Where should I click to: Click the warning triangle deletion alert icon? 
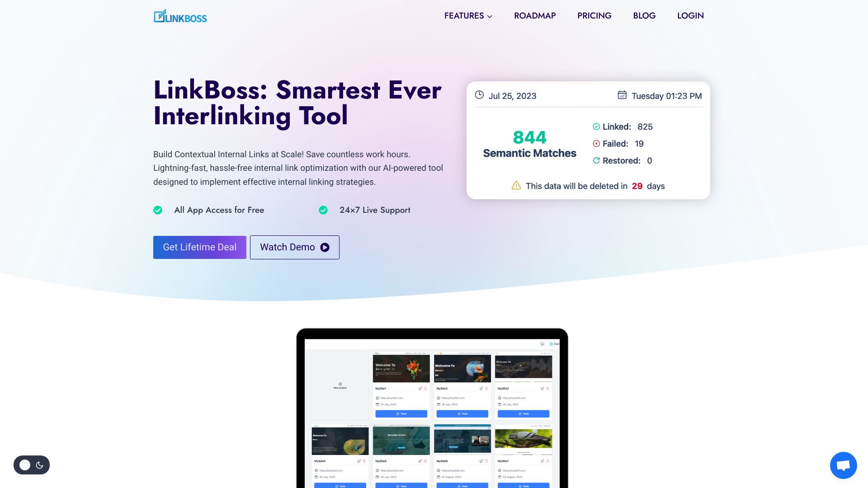click(x=516, y=185)
